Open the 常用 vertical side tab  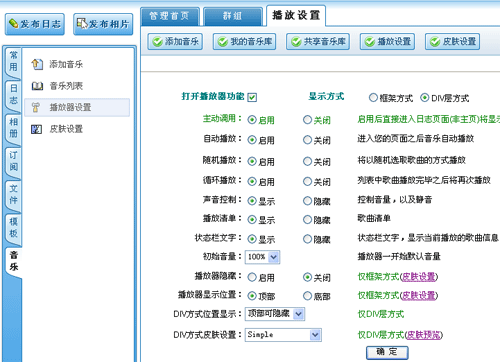[x=13, y=61]
